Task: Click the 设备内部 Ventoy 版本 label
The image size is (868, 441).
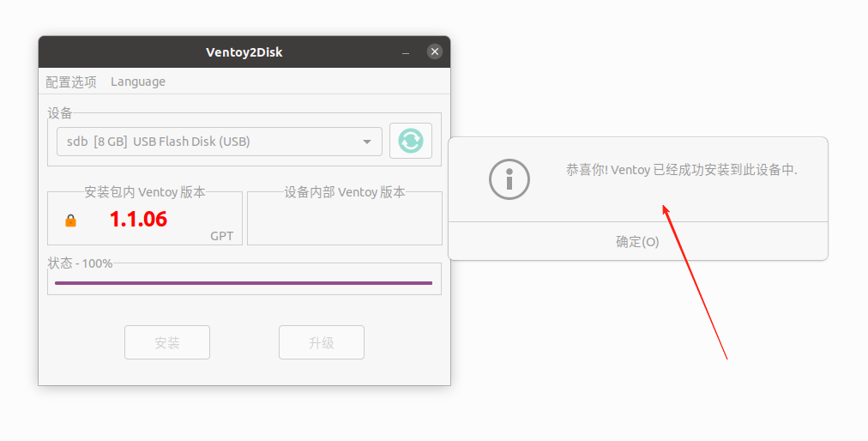Action: point(345,192)
